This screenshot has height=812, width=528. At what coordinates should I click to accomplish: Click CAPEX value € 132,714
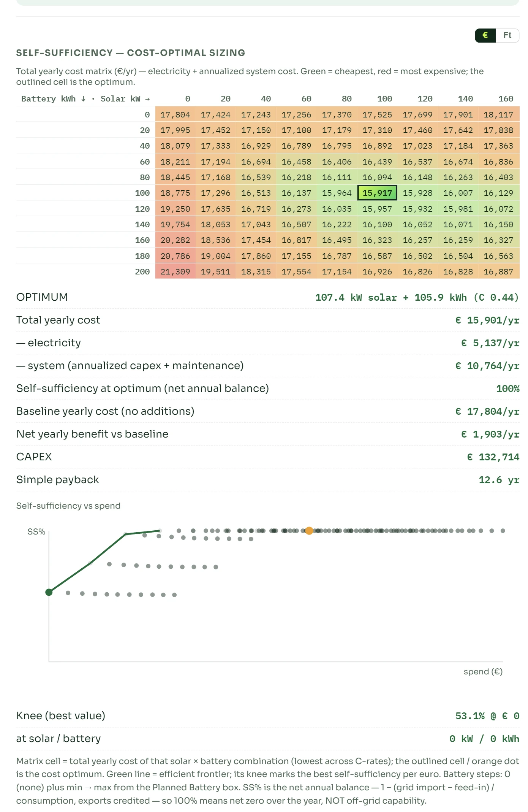point(493,457)
